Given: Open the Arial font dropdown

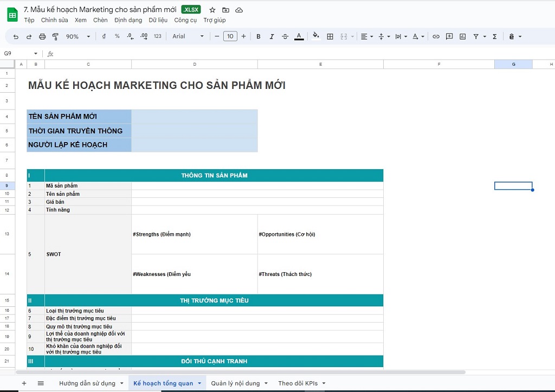Looking at the screenshot, I should pyautogui.click(x=188, y=36).
